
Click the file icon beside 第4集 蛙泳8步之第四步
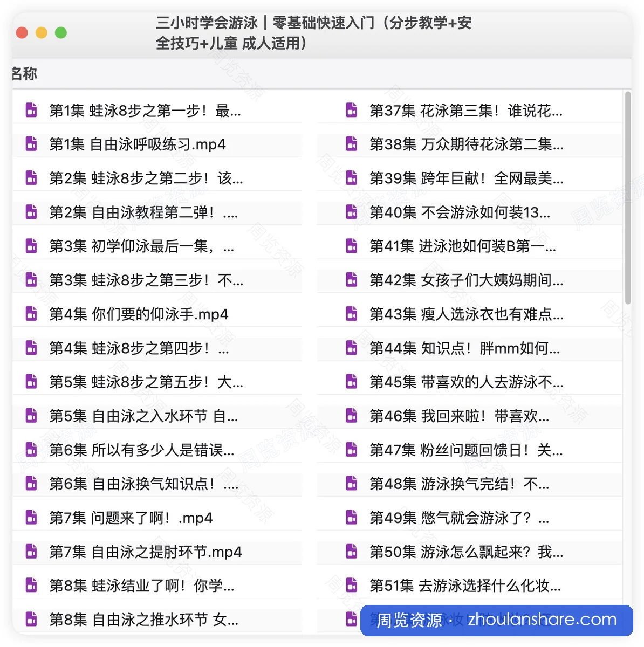(31, 348)
